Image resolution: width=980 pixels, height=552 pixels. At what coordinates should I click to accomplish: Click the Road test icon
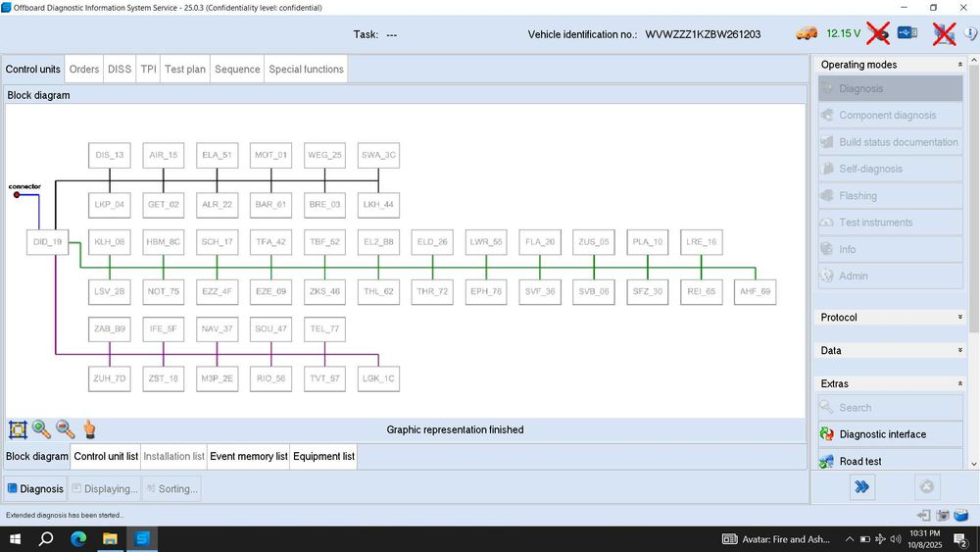pyautogui.click(x=827, y=462)
